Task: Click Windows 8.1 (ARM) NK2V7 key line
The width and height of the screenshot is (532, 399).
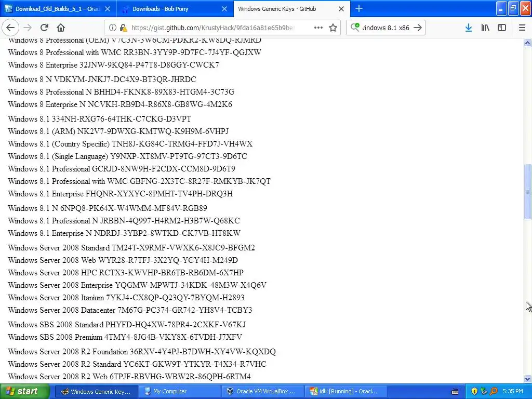Action: [x=118, y=131]
